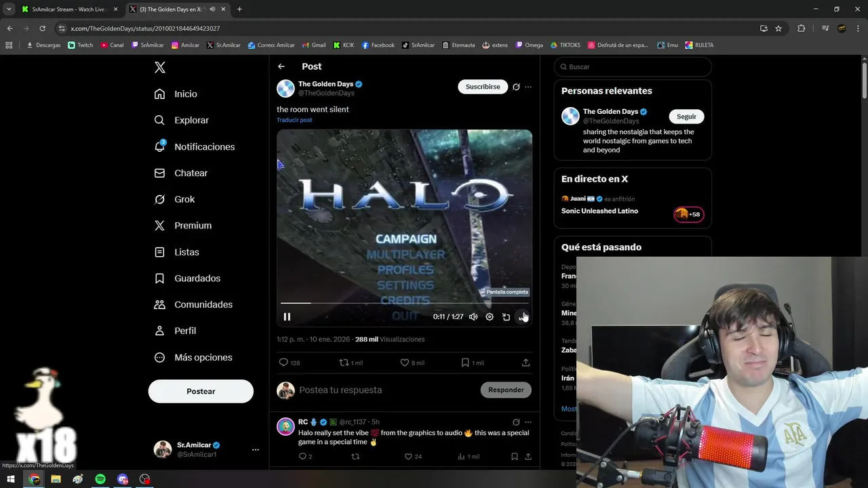Open RC's profile avatar
The image size is (868, 488).
point(285,426)
